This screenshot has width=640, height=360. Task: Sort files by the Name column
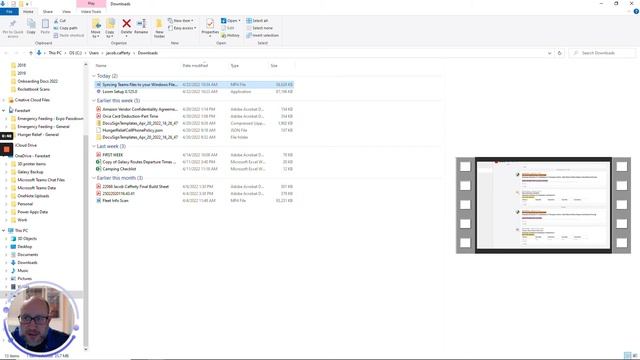tap(101, 66)
